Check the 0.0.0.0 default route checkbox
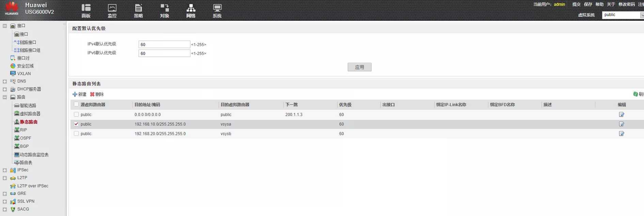The height and width of the screenshot is (216, 644). (76, 115)
